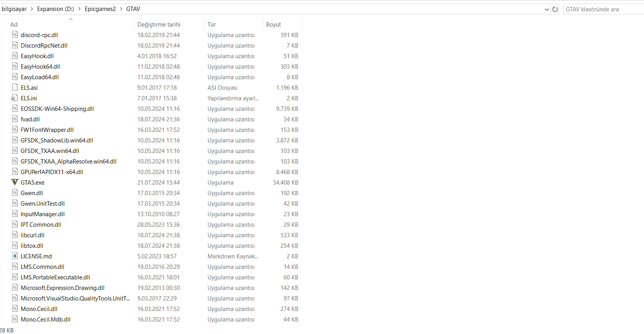
Task: Click the Gwen.dll file icon
Action: click(15, 193)
